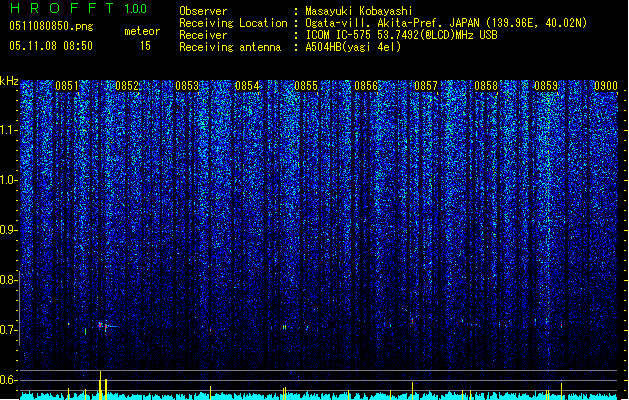Click the "Observer" field label
Screen dimensions: 629x400
[x=203, y=11]
